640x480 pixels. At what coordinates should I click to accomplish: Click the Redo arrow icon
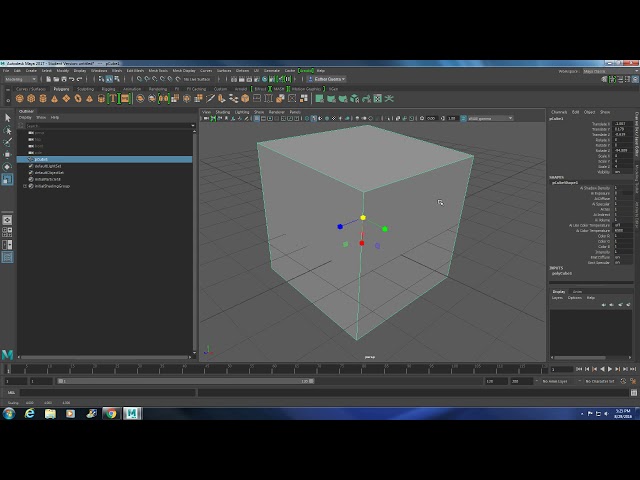(79, 79)
